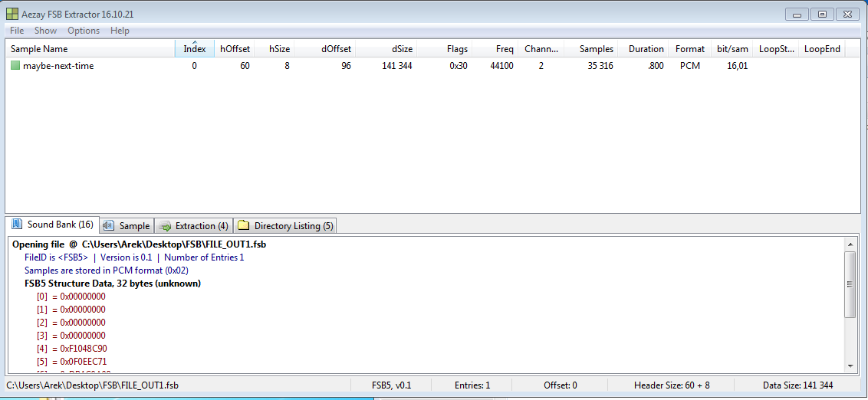The width and height of the screenshot is (868, 400).
Task: Sort by the Duration column header
Action: (646, 49)
